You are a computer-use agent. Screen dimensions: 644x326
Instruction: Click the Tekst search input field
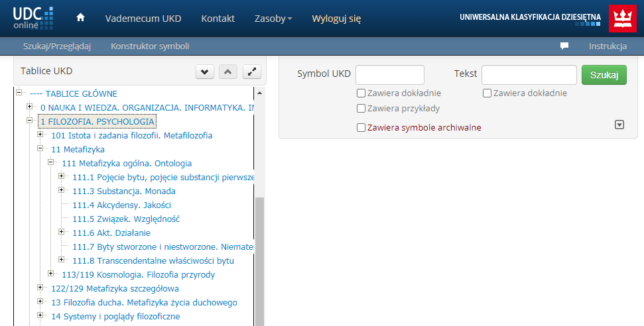tap(529, 75)
